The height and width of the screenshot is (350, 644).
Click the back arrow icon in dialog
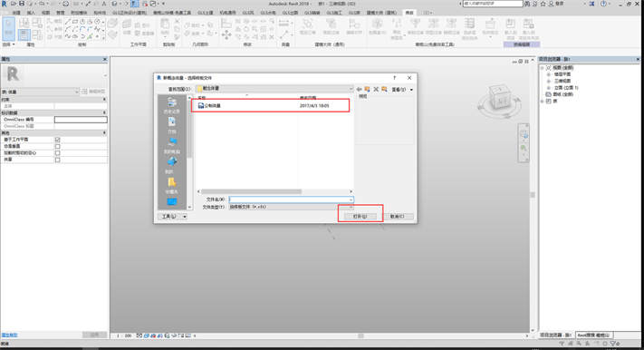[x=360, y=89]
